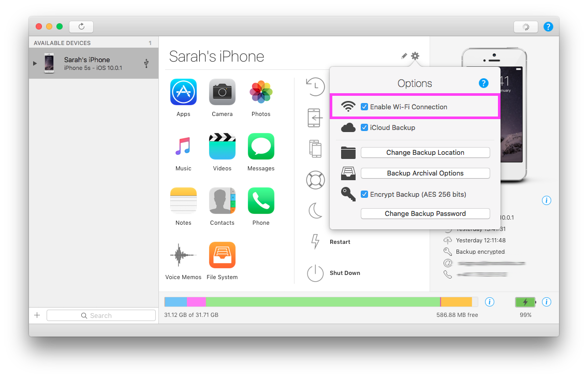This screenshot has height=378, width=588.
Task: Click the "AVAILABLE DEVICES" header
Action: click(x=62, y=43)
